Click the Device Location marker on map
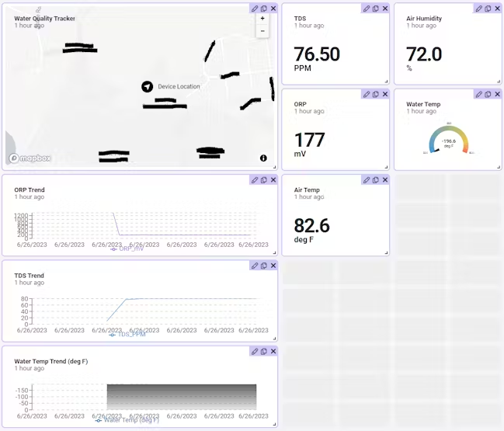 coord(147,86)
